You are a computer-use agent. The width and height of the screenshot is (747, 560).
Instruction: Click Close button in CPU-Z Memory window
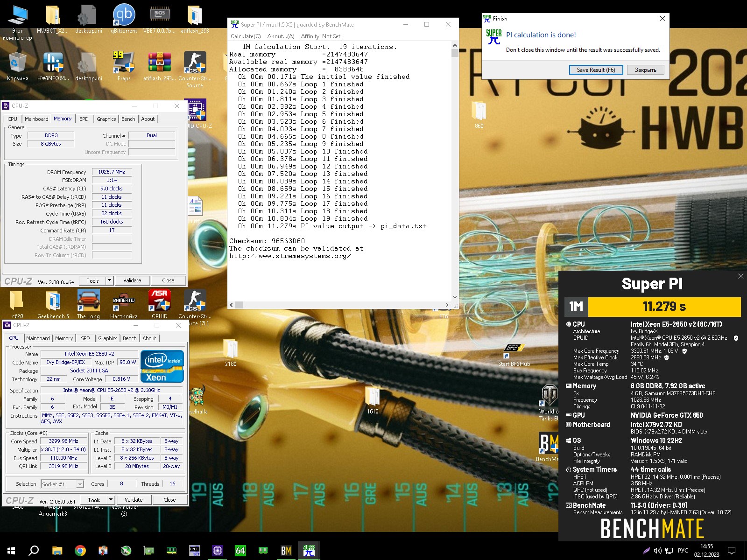click(168, 280)
